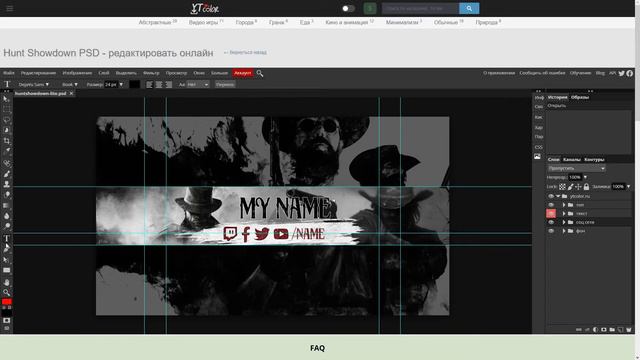Image resolution: width=640 pixels, height=360 pixels.
Task: Click the text warp options button
Action: 225,84
